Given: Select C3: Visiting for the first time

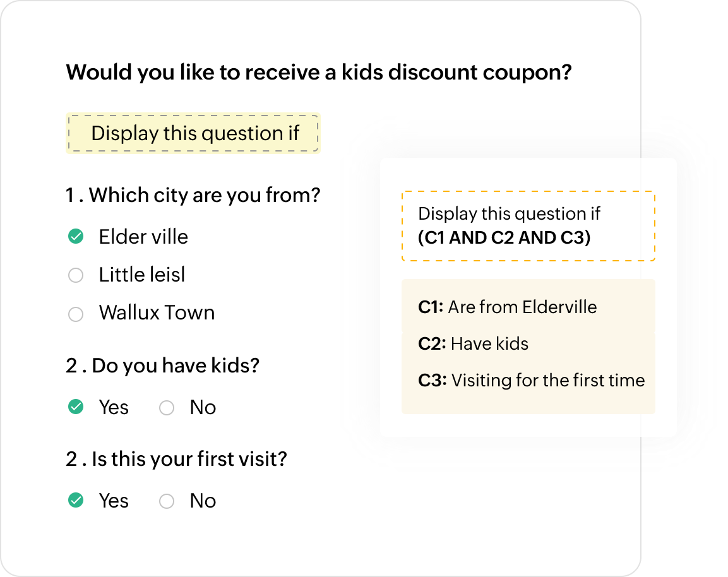Looking at the screenshot, I should point(531,381).
